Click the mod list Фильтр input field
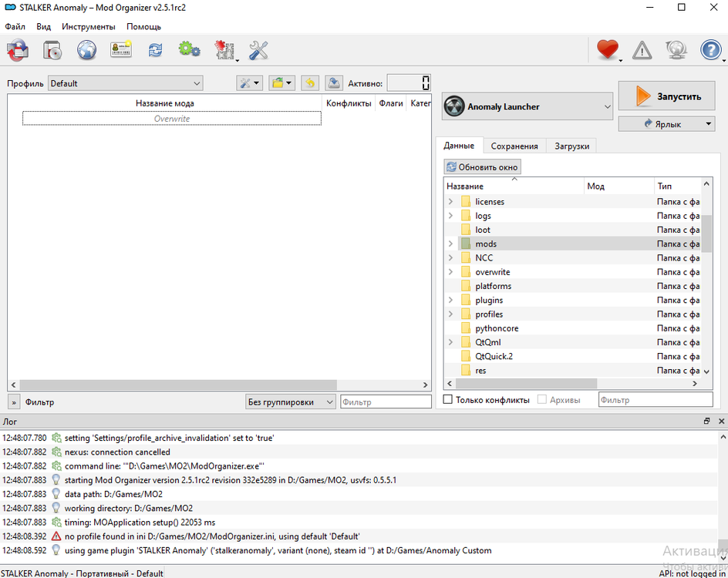Screen dimensions: 728x578 pos(386,402)
